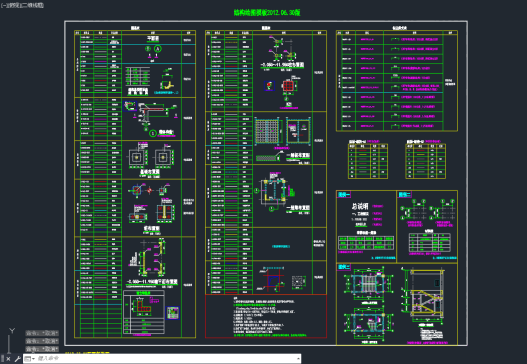
Task: Open the recent commands dropdown
Action: 30,359
